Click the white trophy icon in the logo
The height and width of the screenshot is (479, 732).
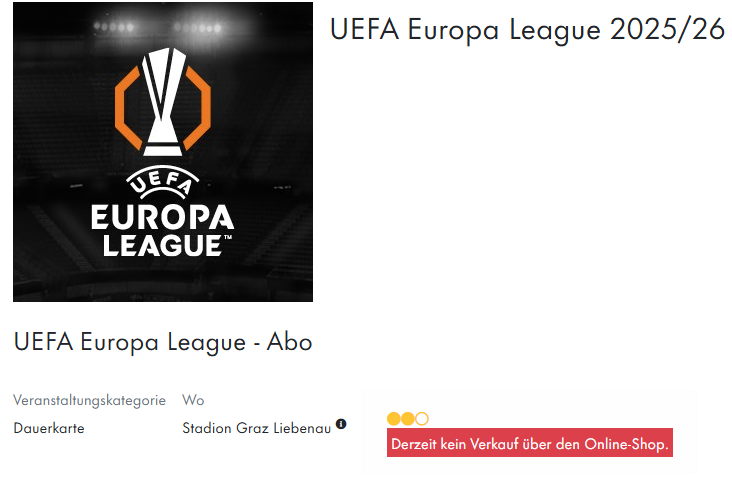162,102
